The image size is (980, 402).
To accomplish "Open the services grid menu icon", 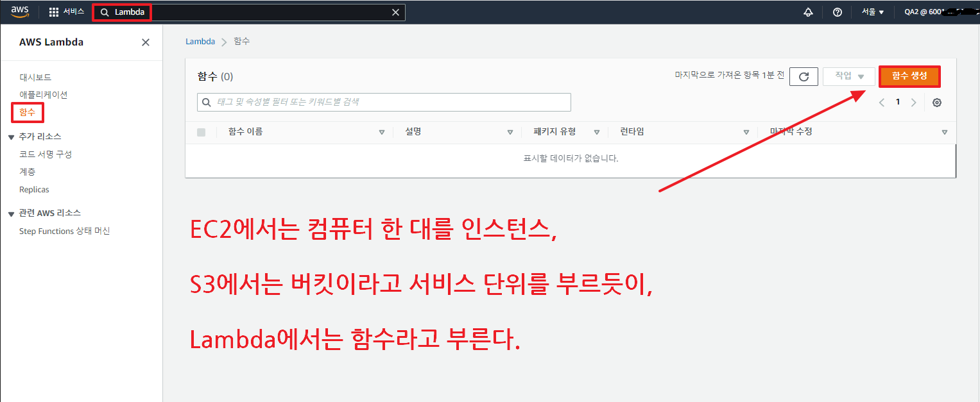I will pyautogui.click(x=54, y=12).
